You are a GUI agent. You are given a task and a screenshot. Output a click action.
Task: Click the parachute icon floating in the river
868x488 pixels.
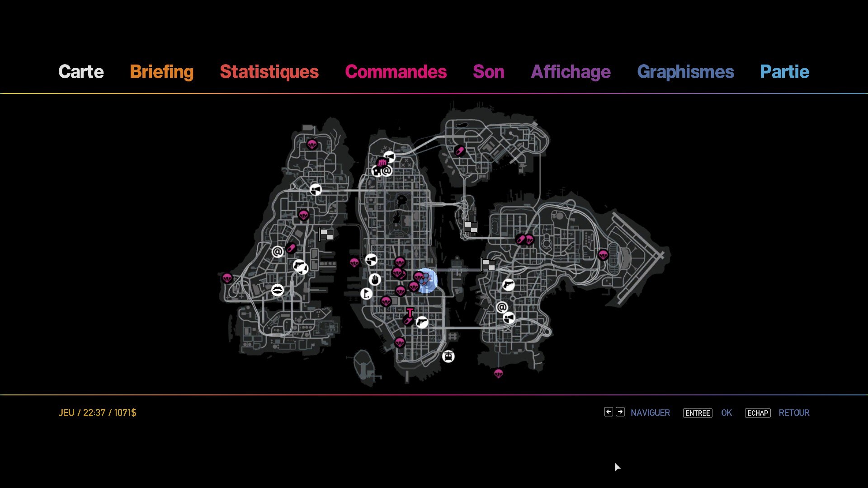[354, 263]
